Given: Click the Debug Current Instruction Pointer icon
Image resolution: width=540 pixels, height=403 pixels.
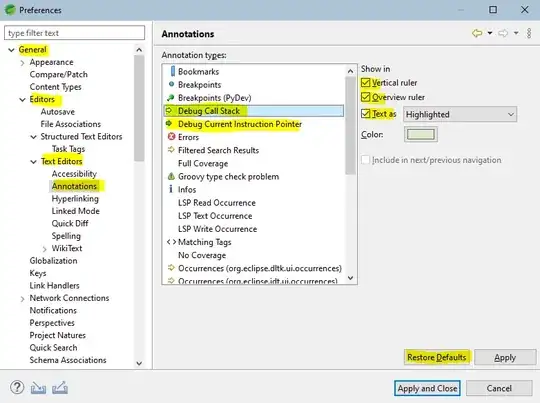Looking at the screenshot, I should [169, 123].
